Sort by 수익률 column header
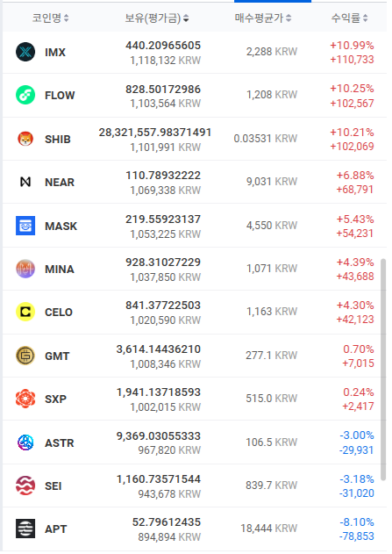 pos(350,18)
